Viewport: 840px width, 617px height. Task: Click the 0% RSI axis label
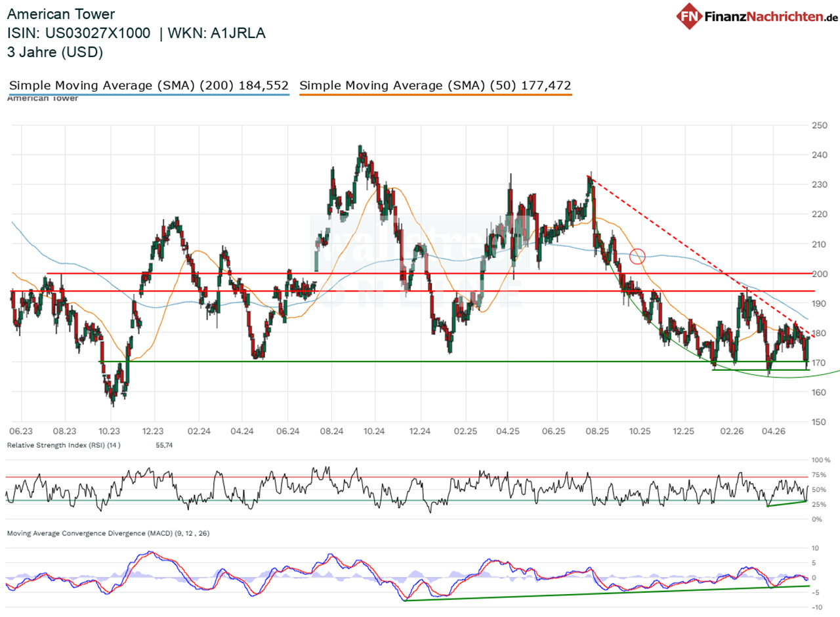point(817,519)
